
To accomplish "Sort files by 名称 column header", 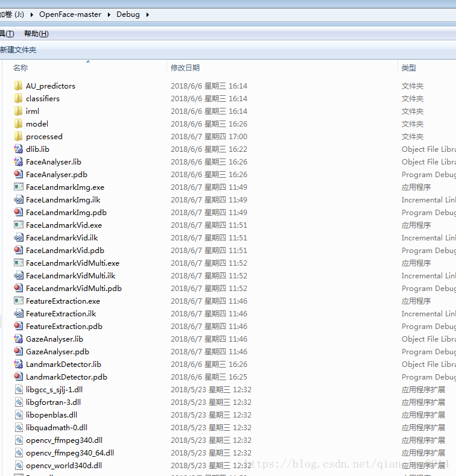I will pos(21,68).
